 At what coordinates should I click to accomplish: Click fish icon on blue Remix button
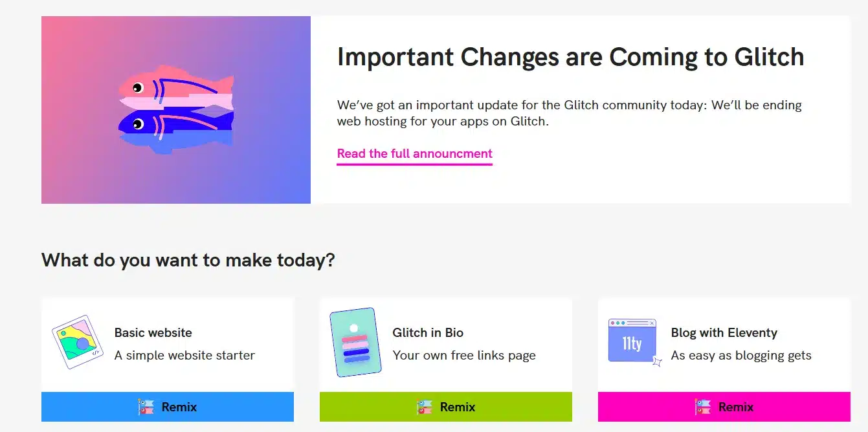click(x=146, y=407)
